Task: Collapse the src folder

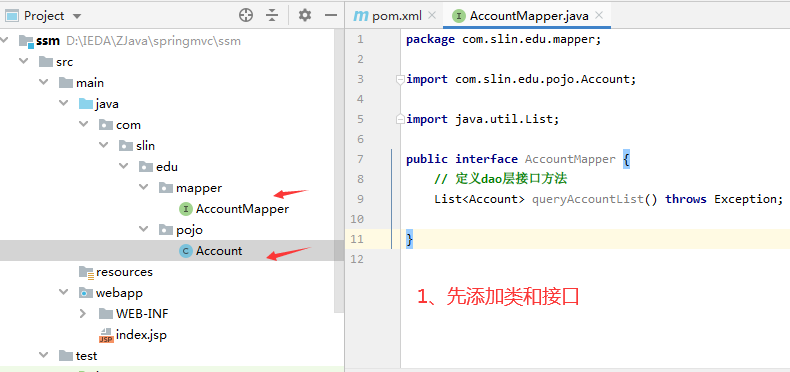Action: (x=24, y=61)
